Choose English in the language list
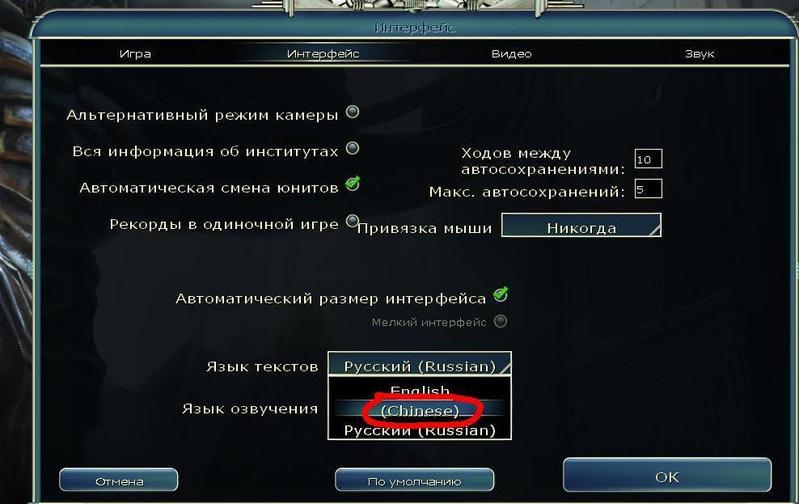799x504 pixels. [419, 390]
